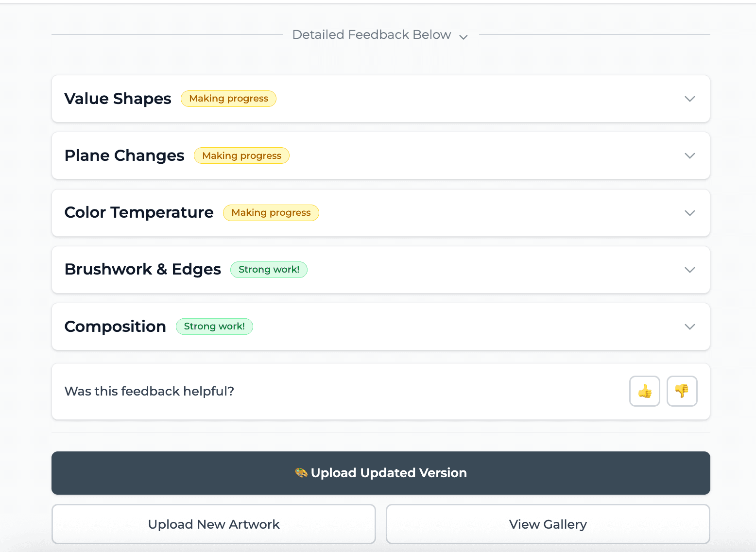Screen dimensions: 756x552
Task: Open View Gallery
Action: (548, 524)
